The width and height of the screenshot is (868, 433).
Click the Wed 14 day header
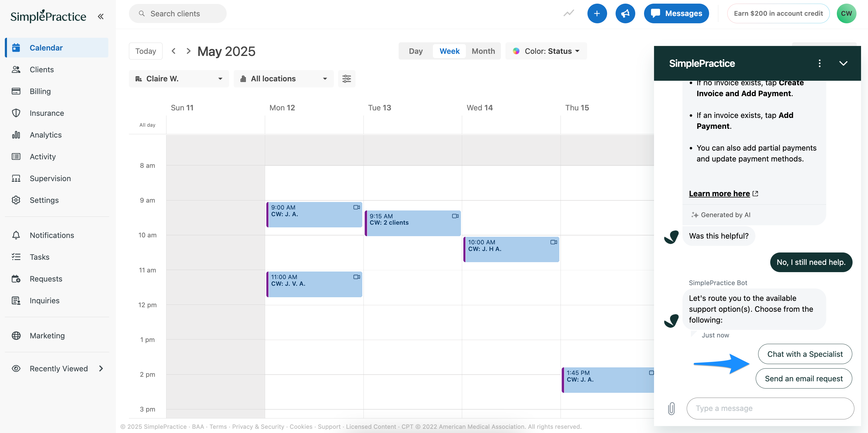coord(479,107)
